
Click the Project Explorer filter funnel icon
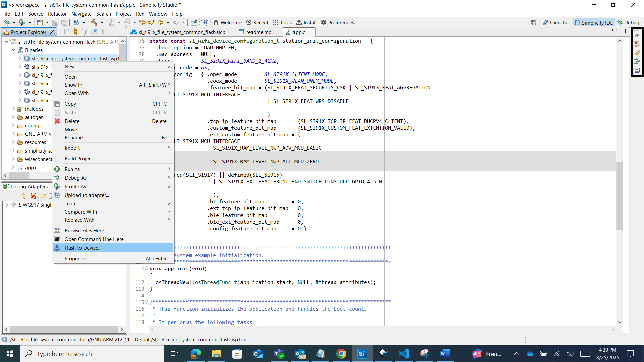coord(85,32)
